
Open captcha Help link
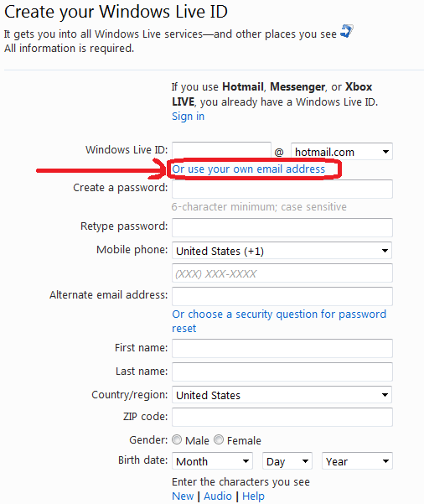tap(253, 496)
